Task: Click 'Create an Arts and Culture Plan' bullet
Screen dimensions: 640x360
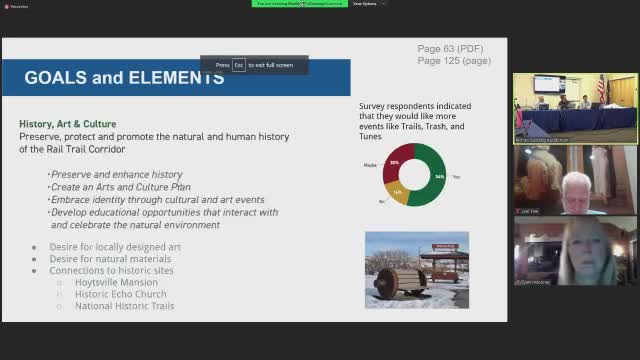Action: coord(120,187)
